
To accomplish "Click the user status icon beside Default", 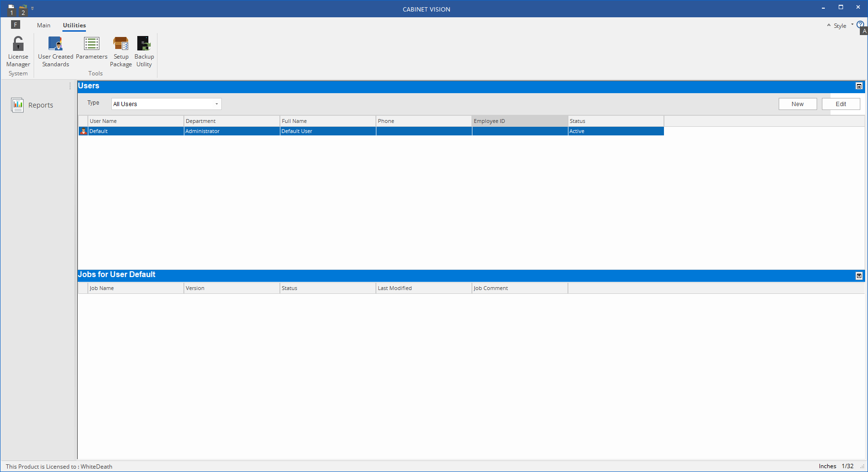I will pos(83,131).
